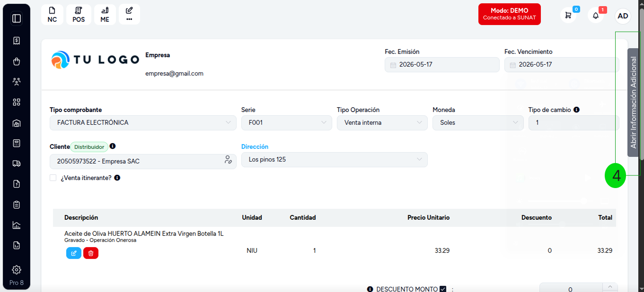Screen dimensions: 644x292
Task: Edit the olive oil item
Action: point(74,253)
